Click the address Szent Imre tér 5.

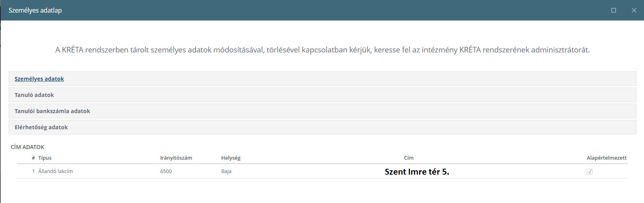pyautogui.click(x=417, y=172)
